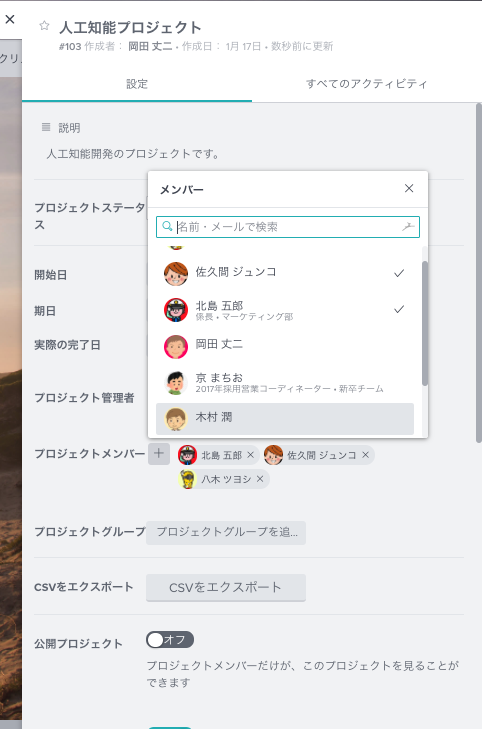This screenshot has height=729, width=482.
Task: Uncheck 佐久間 ジュンコ in member list
Action: [x=285, y=273]
